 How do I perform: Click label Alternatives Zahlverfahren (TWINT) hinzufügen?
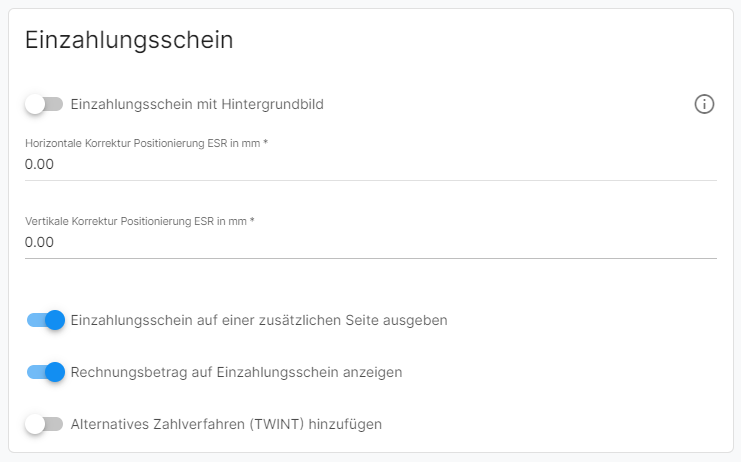[x=226, y=424]
